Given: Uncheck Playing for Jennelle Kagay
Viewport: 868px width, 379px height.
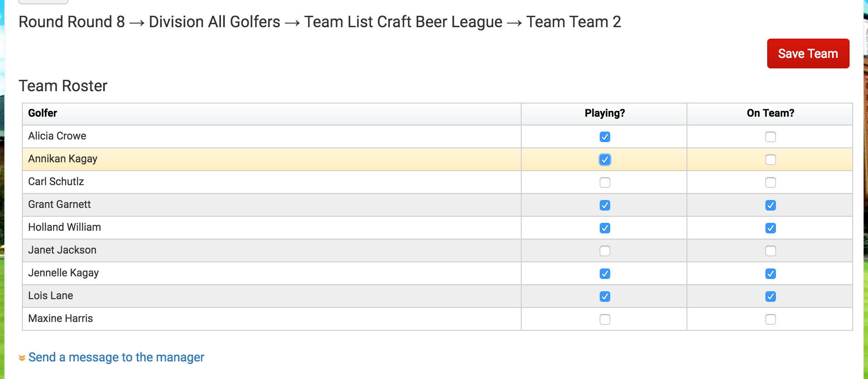Looking at the screenshot, I should click(x=605, y=274).
